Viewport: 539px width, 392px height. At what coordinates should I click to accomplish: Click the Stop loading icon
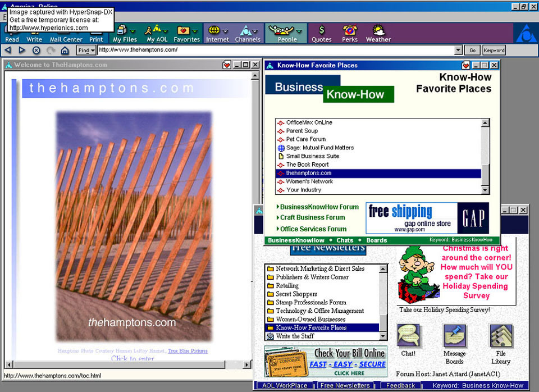36,51
